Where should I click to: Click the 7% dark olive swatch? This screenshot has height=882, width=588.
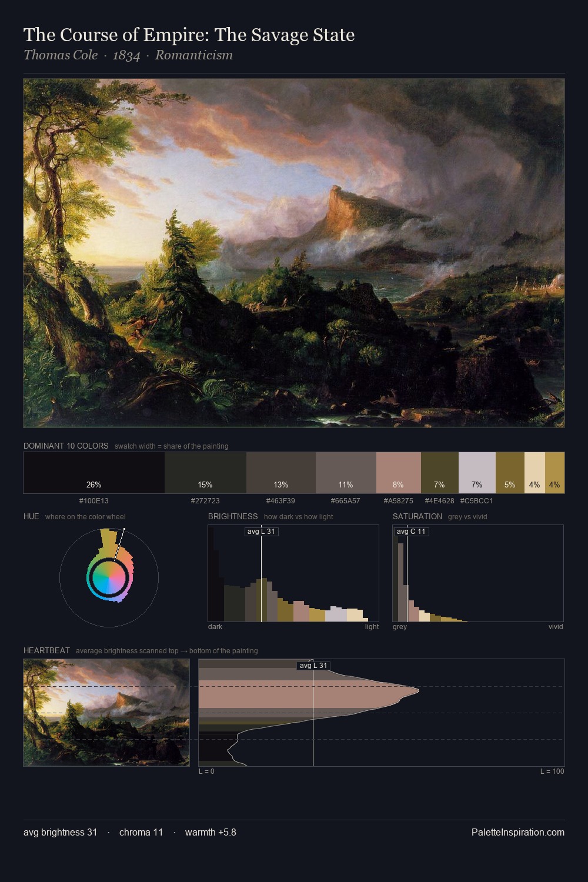(439, 473)
